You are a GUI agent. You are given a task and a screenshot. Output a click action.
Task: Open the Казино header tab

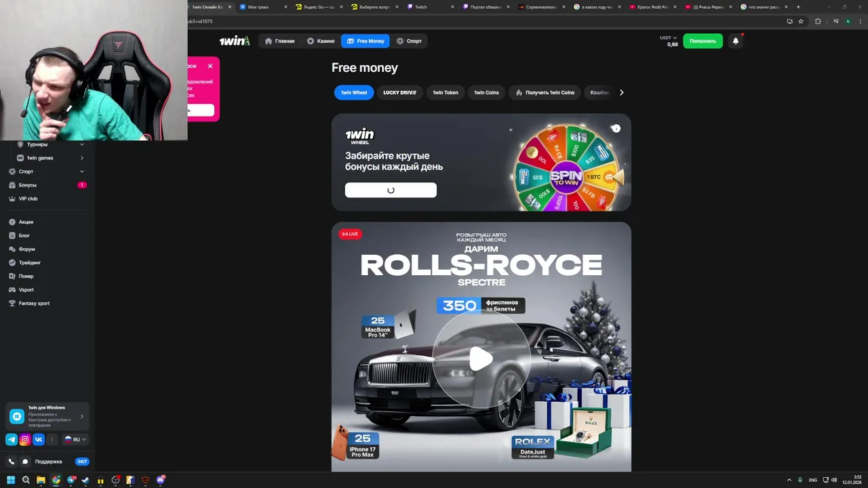[x=321, y=41]
